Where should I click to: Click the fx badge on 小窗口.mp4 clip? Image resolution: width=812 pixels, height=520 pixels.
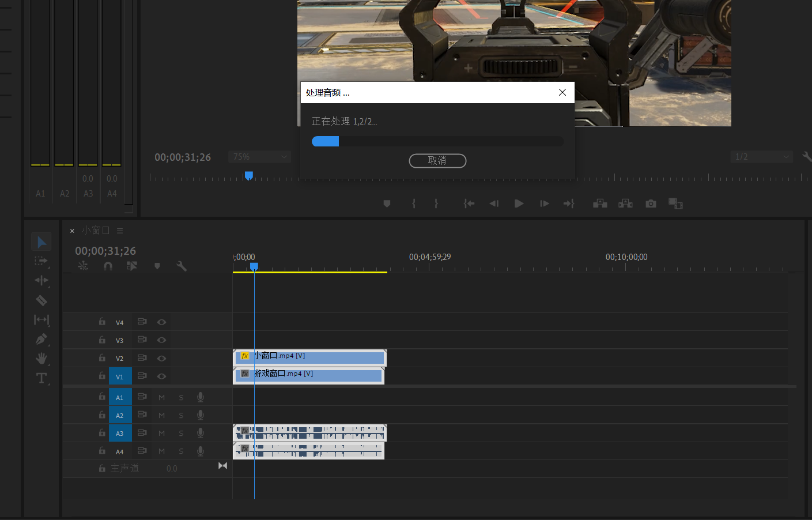coord(245,356)
